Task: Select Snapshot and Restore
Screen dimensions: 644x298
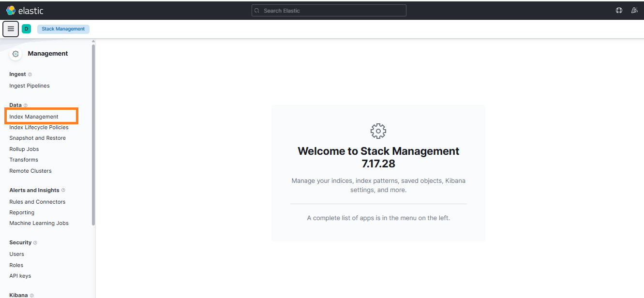Action: coord(37,138)
